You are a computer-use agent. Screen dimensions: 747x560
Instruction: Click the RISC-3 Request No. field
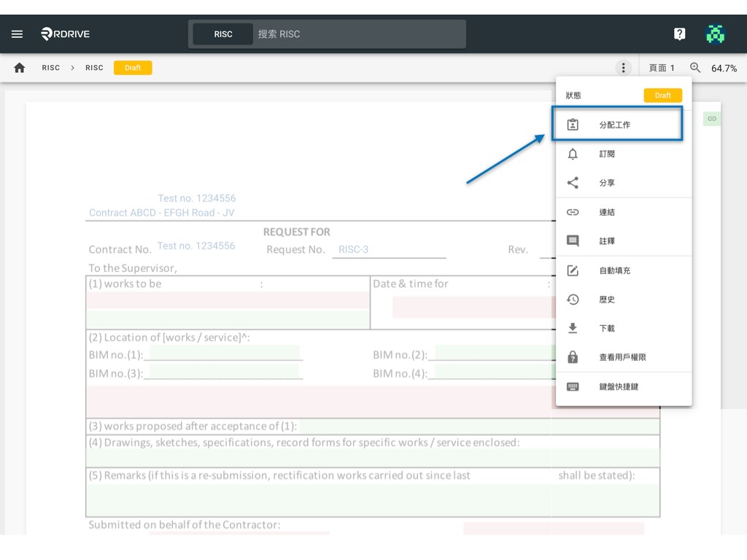coord(389,249)
